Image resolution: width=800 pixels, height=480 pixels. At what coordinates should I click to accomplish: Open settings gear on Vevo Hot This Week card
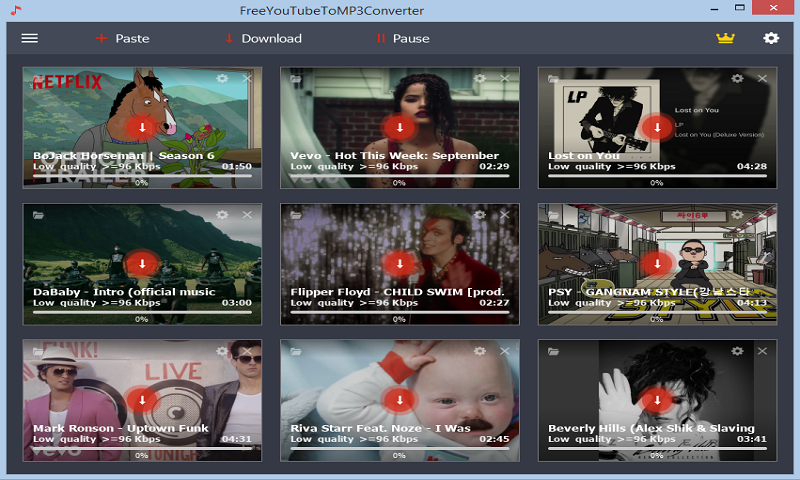480,79
